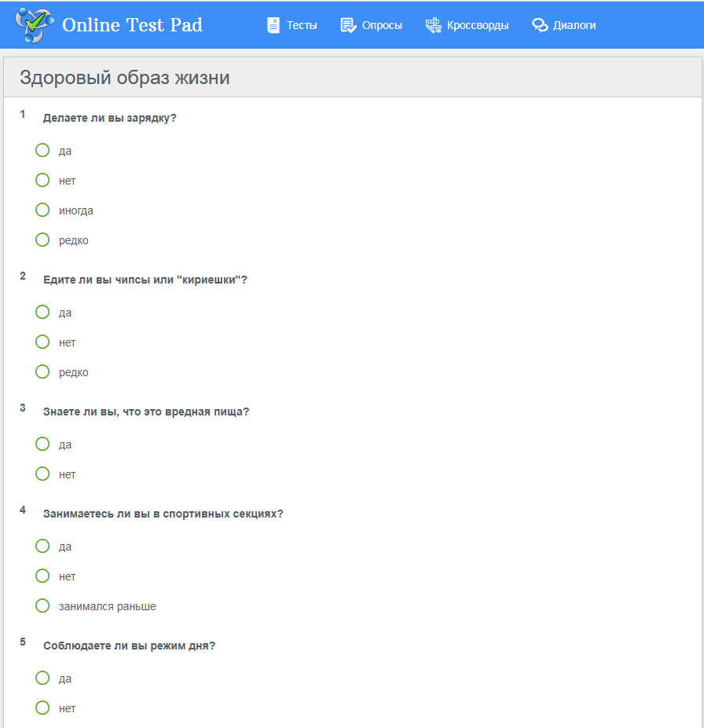704x728 pixels.
Task: Select "да" for the режим дня question
Action: coord(42,678)
